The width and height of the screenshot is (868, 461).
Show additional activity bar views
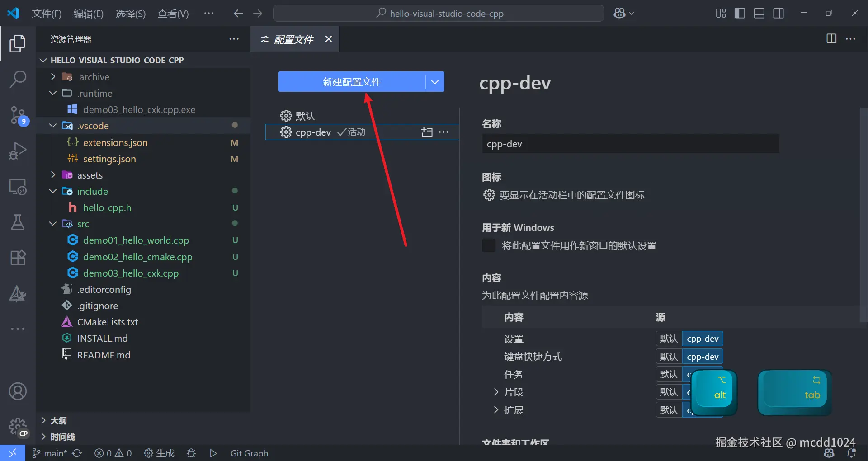(18, 329)
